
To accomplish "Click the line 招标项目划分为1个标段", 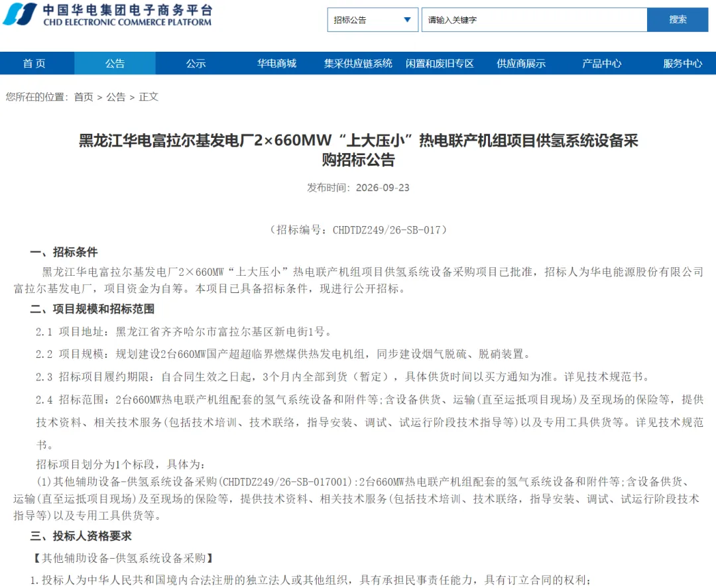I will coord(121,465).
